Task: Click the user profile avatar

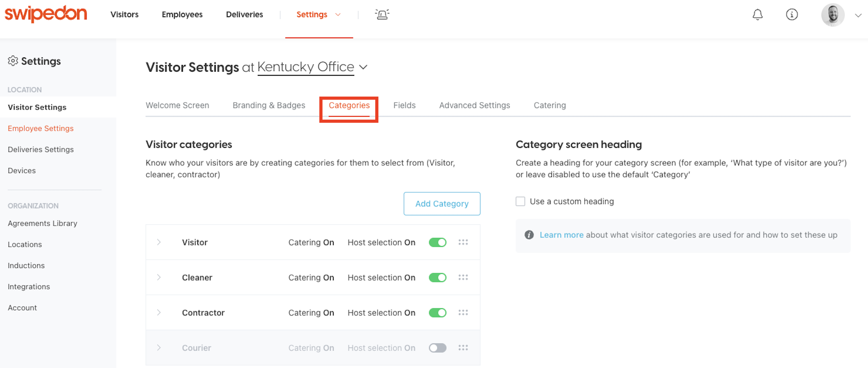Action: tap(833, 15)
